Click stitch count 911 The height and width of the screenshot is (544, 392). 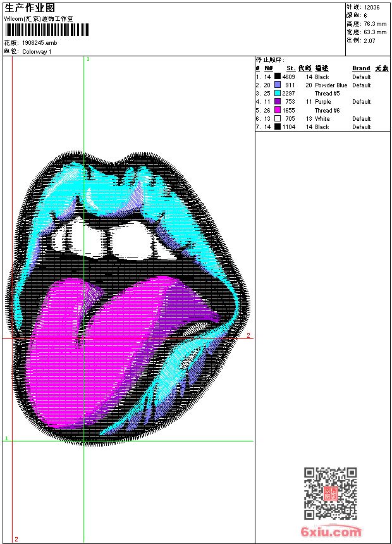[290, 85]
